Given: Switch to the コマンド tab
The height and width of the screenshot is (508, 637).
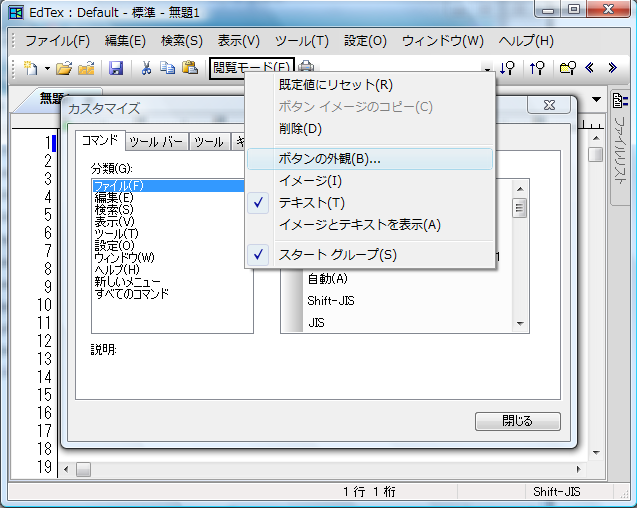Looking at the screenshot, I should click(100, 140).
